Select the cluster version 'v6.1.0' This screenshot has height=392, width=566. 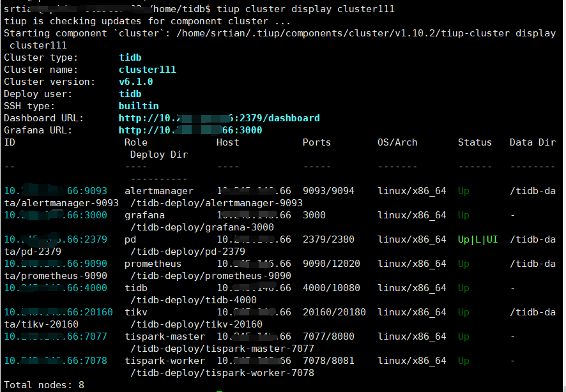135,82
